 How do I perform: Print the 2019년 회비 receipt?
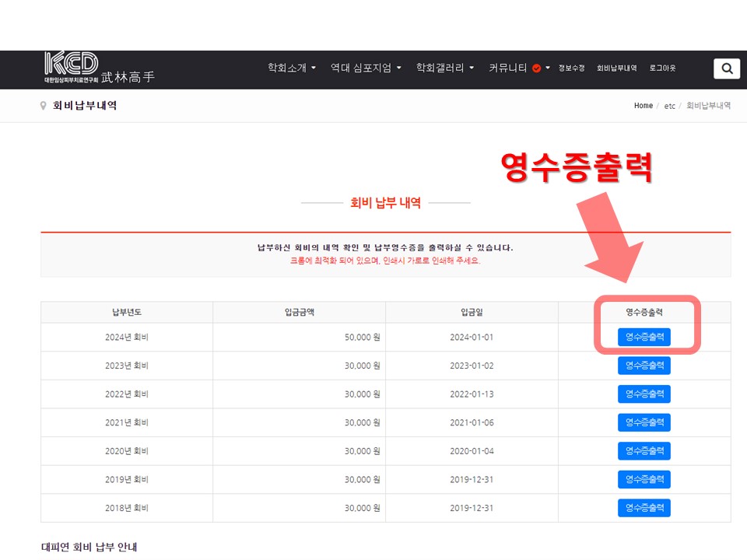[x=644, y=479]
